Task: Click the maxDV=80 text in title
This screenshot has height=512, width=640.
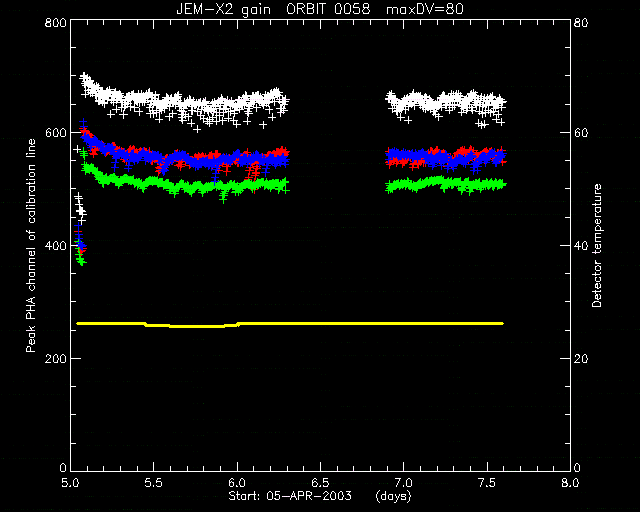Action: (x=425, y=9)
